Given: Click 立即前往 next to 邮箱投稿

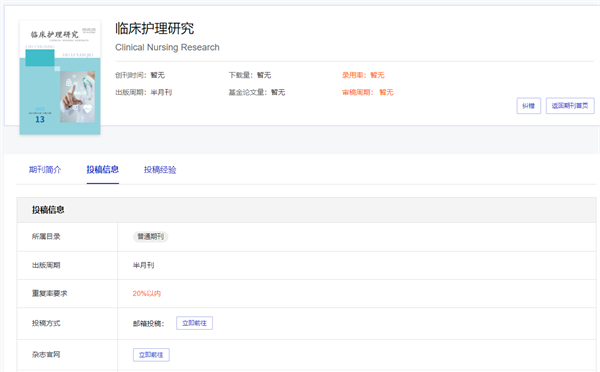Looking at the screenshot, I should click(x=194, y=323).
